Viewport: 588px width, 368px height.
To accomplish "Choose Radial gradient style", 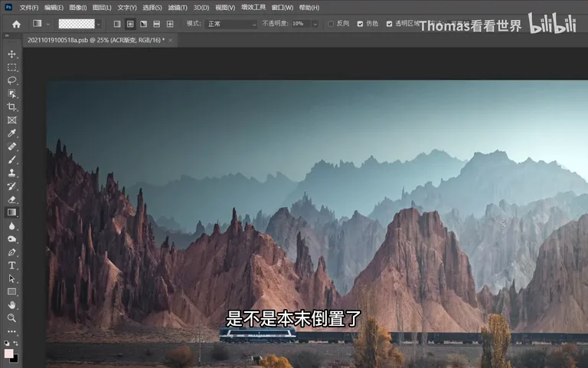I will pyautogui.click(x=130, y=24).
